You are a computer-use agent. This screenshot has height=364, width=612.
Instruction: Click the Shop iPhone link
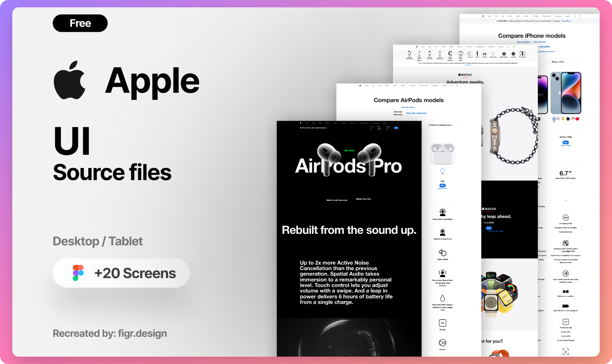(539, 42)
